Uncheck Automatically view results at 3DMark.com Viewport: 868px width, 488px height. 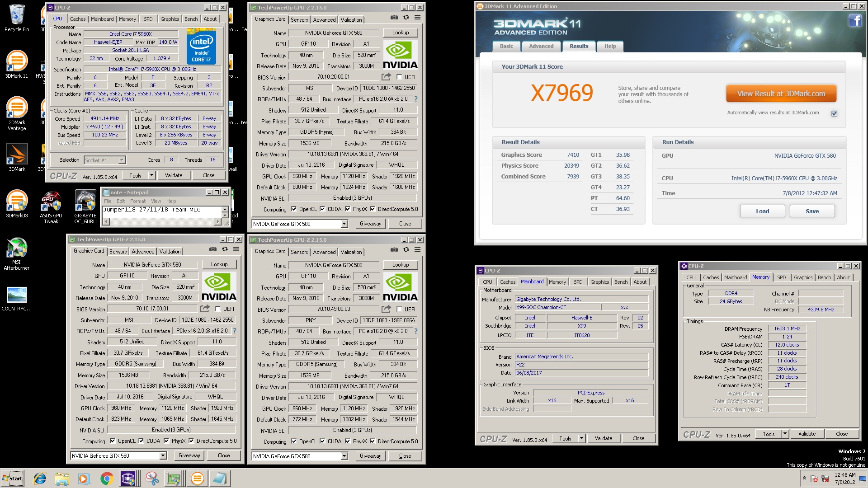point(834,113)
